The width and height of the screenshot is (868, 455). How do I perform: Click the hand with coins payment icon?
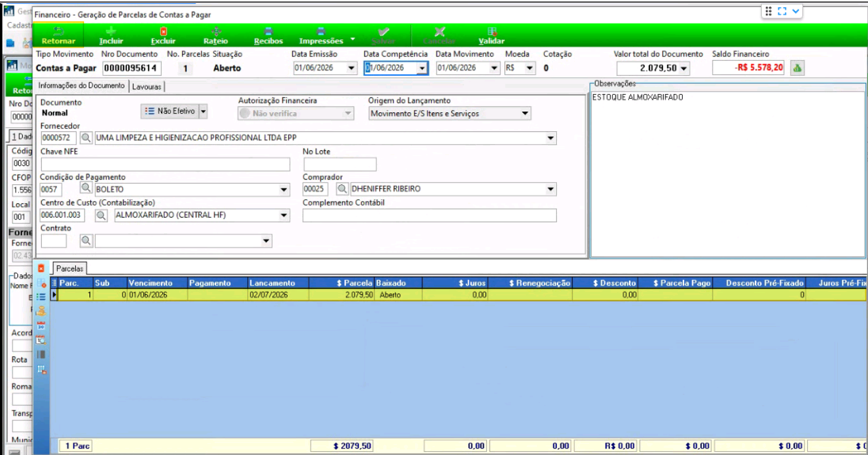pyautogui.click(x=41, y=311)
